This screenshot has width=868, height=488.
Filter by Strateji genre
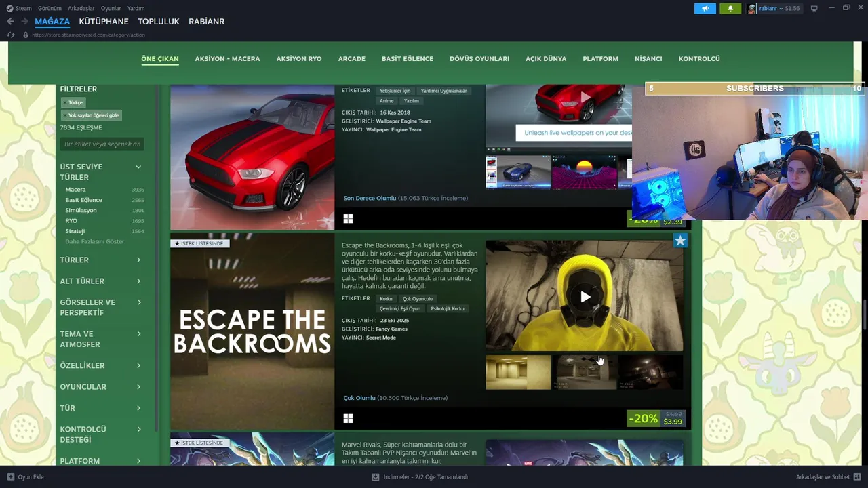[75, 231]
